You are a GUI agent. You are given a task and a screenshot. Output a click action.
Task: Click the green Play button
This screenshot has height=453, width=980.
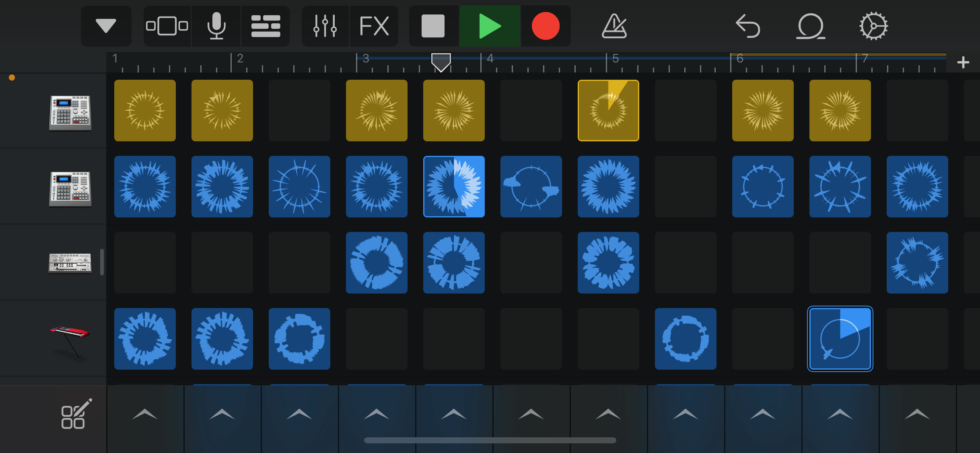pos(490,26)
